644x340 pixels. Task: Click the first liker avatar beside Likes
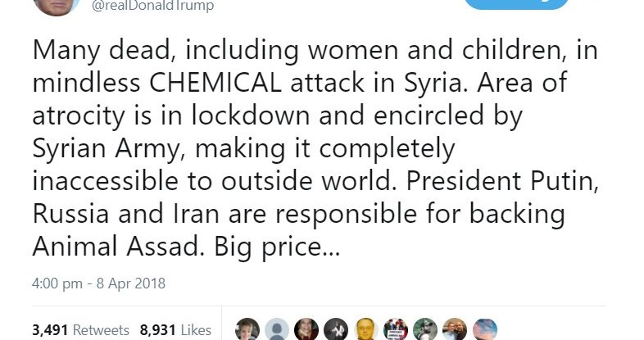coord(247,329)
